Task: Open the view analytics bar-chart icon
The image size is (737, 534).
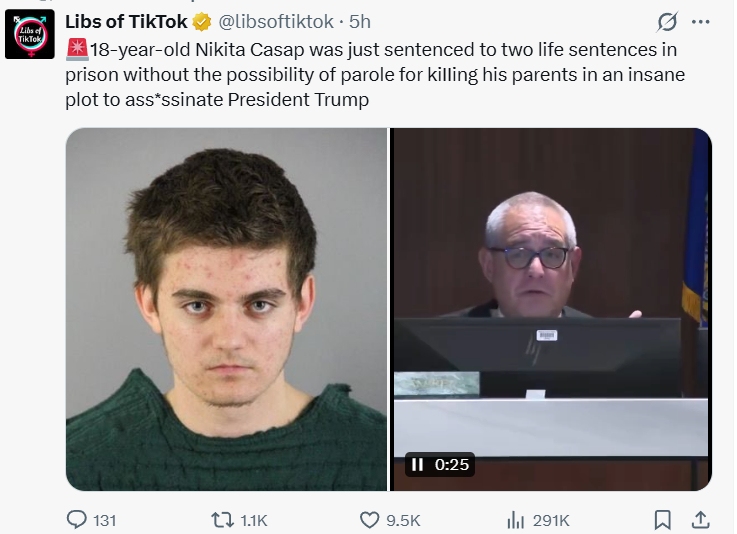Action: click(x=516, y=520)
